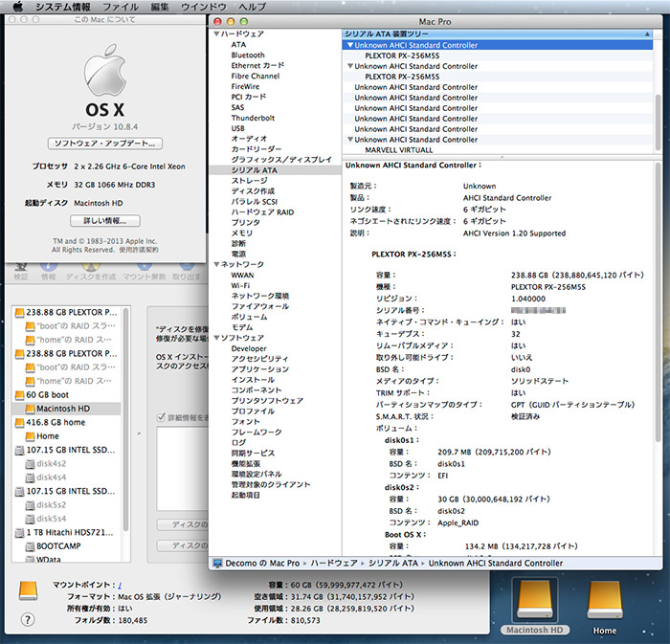This screenshot has height=644, width=670.
Task: Select 416.8 GB home disk icon
Action: pos(20,422)
